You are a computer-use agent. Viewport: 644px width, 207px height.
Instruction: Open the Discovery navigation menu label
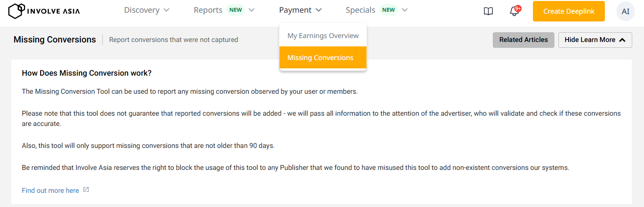[x=141, y=10]
